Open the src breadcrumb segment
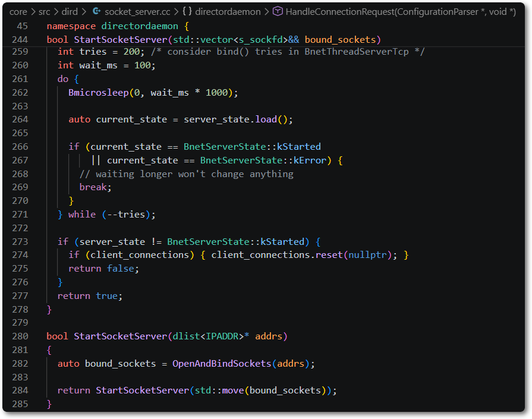The image size is (532, 419). point(44,12)
